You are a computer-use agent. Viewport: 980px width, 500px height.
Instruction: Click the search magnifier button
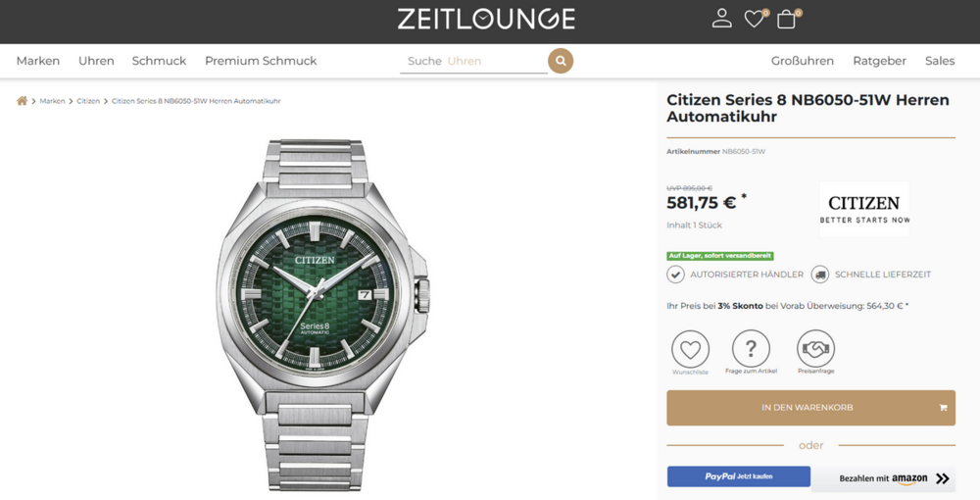(561, 61)
